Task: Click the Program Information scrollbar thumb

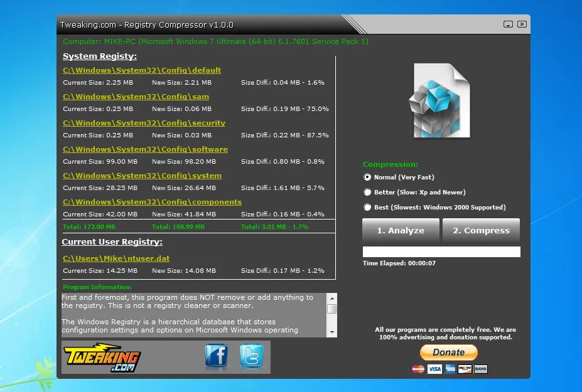Action: point(332,309)
